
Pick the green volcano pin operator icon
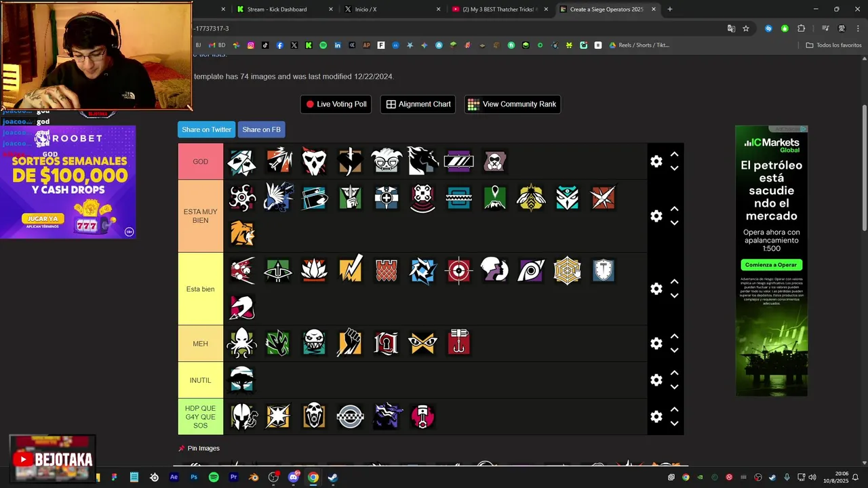(x=495, y=198)
